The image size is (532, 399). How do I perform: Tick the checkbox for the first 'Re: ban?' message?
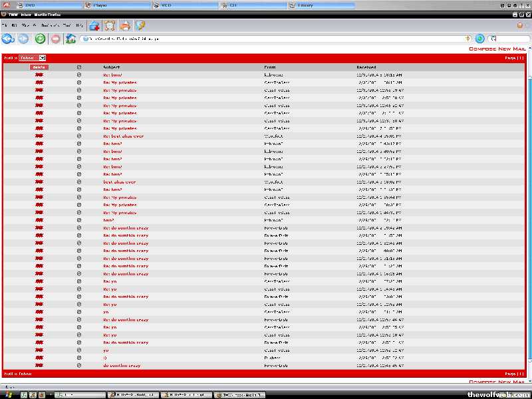coord(79,75)
